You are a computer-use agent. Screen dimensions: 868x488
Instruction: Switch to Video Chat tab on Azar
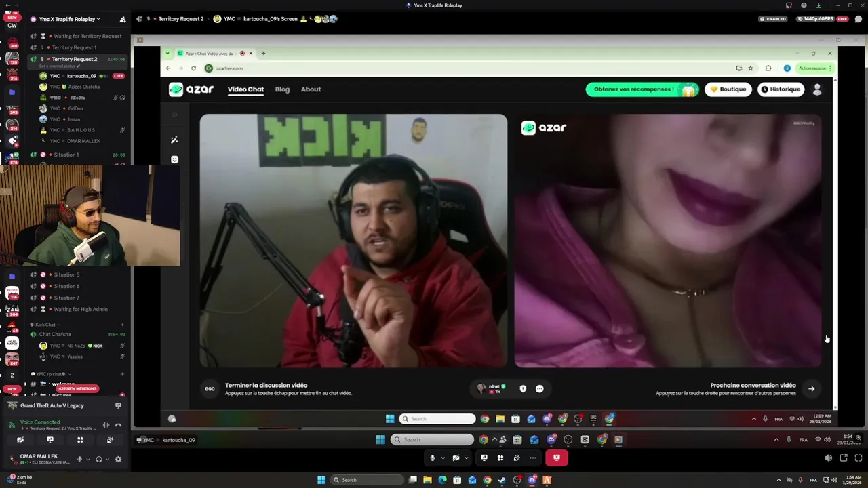[x=245, y=89]
